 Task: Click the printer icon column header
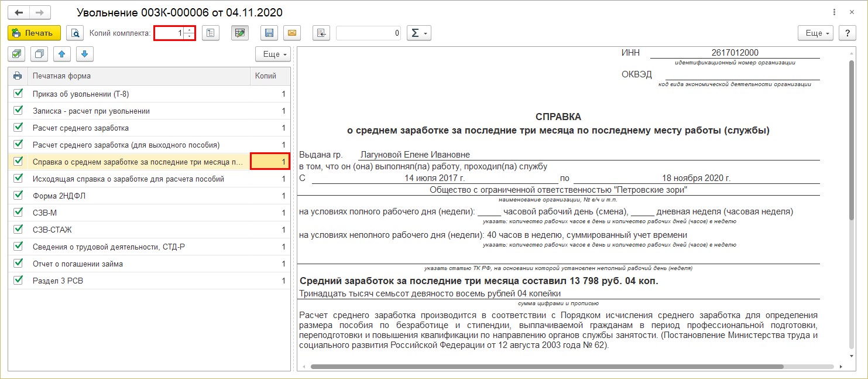click(18, 76)
